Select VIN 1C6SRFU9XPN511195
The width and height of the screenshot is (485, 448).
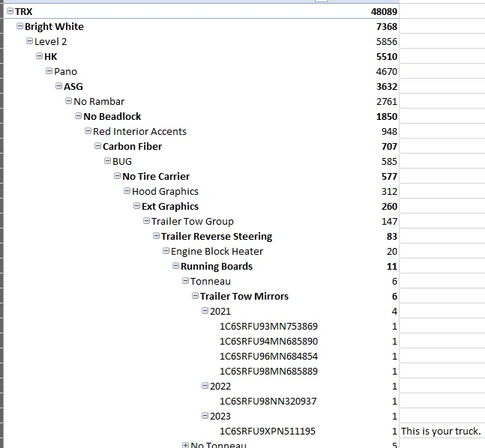coord(268,431)
